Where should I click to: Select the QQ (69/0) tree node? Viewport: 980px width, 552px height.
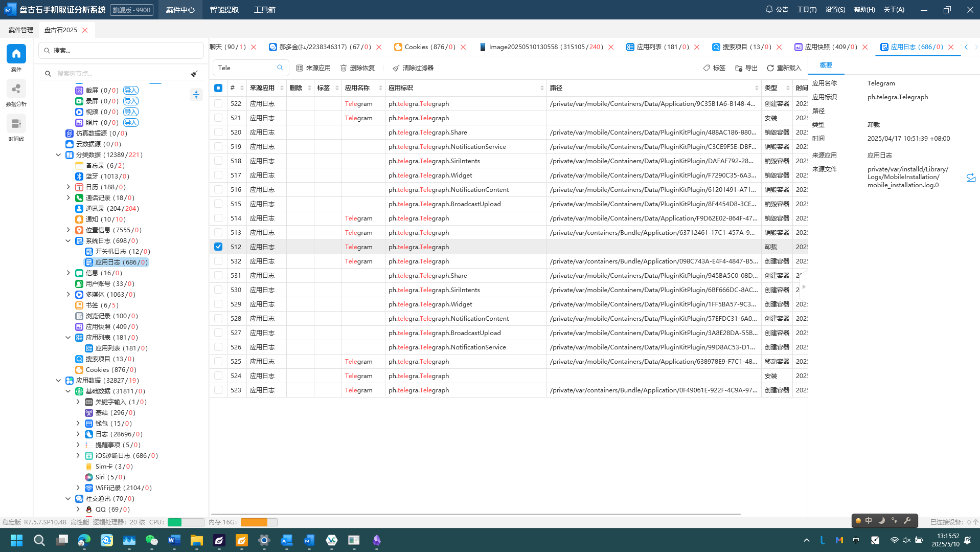[x=107, y=510]
